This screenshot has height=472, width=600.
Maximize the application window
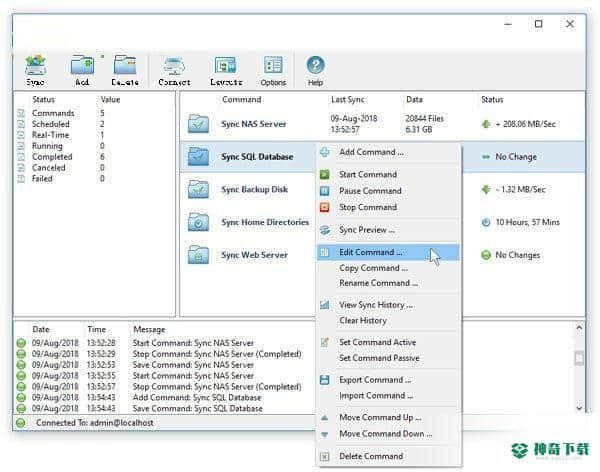click(538, 24)
